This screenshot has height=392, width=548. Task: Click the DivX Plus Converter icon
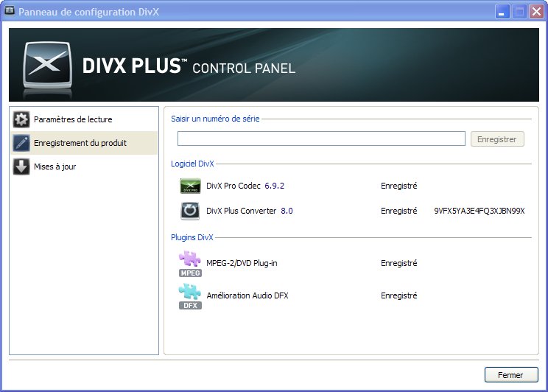(x=190, y=211)
